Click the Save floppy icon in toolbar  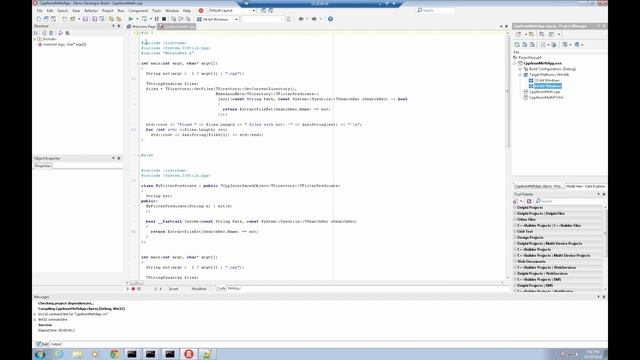pos(85,19)
